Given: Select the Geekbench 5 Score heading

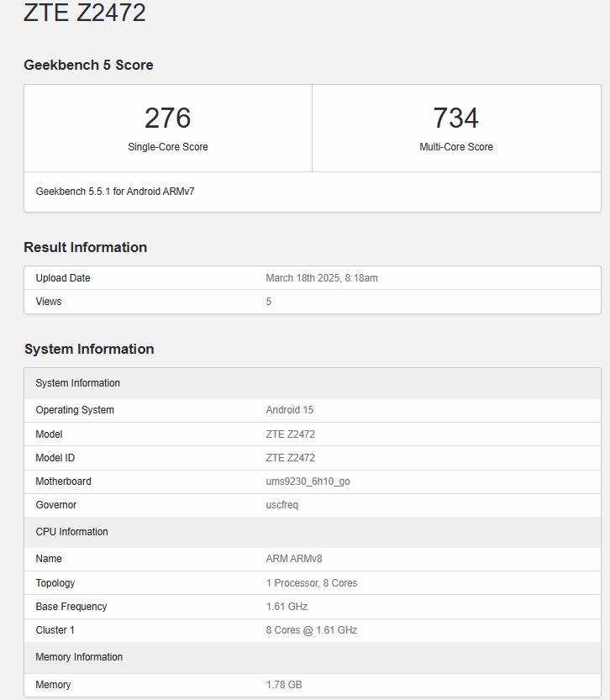Looking at the screenshot, I should coord(88,65).
